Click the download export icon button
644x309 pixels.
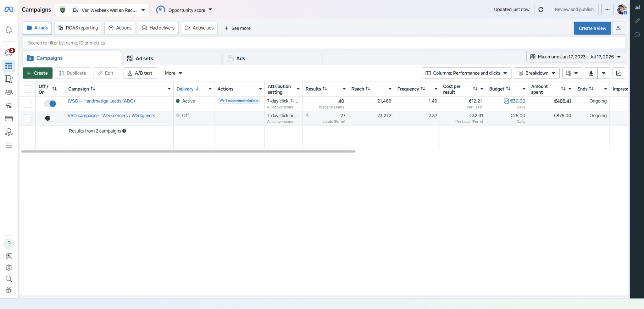[591, 73]
